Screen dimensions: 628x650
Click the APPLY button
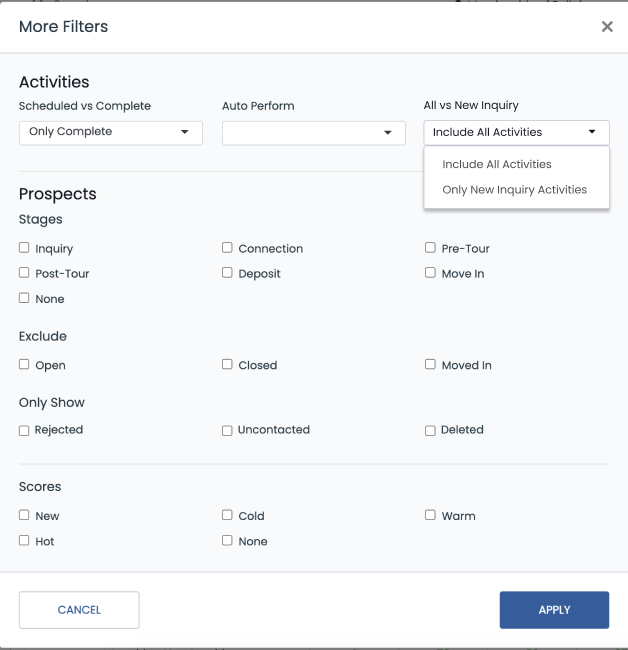[x=554, y=610]
